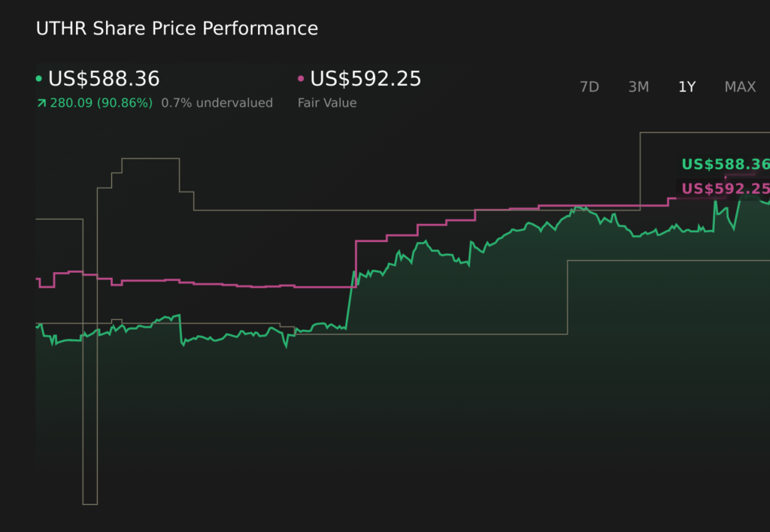
Task: Click the UTHR Share Price Performance title
Action: coord(177,29)
